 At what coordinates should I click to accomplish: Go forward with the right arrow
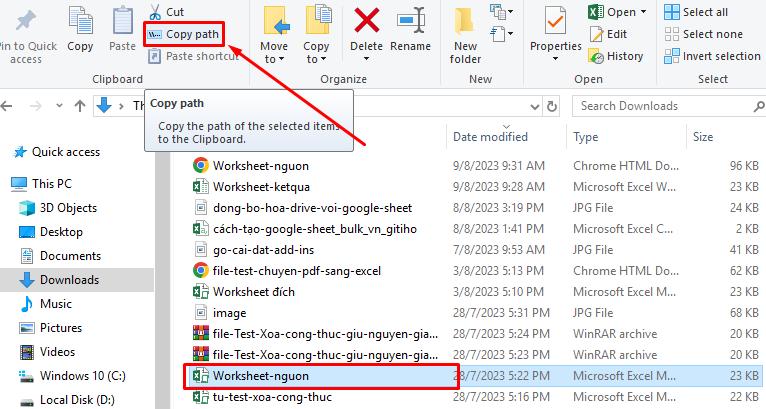click(36, 106)
